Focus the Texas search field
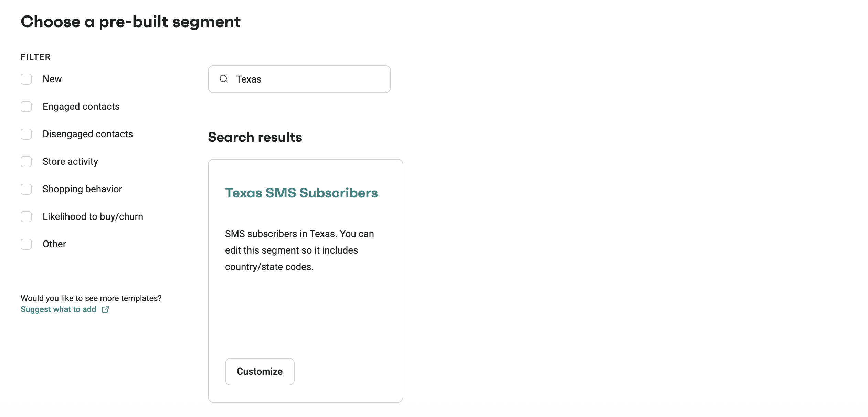Image resolution: width=868 pixels, height=417 pixels. 310,79
